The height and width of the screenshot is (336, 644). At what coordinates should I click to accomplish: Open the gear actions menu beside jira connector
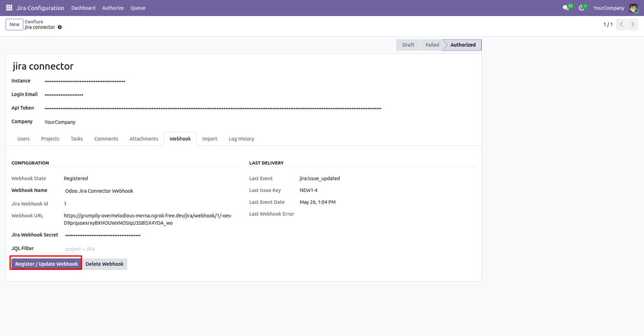point(60,27)
